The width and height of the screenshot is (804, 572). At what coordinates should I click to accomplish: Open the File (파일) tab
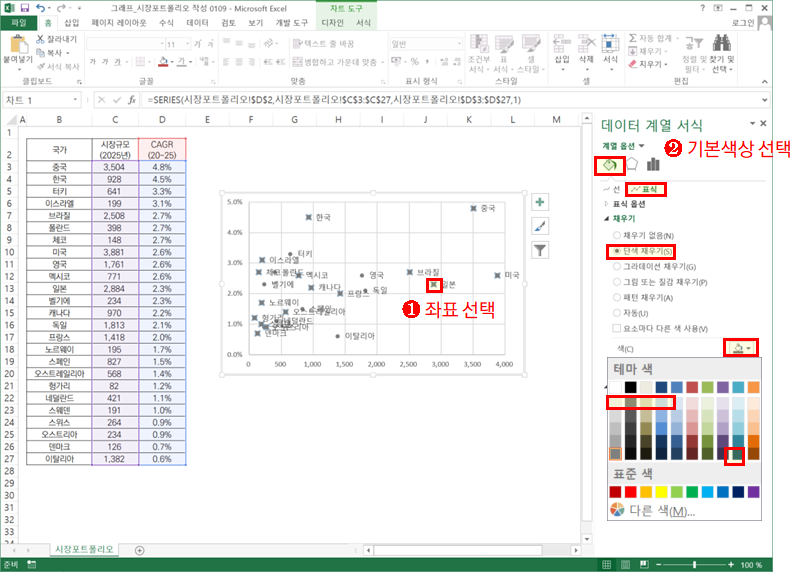[x=18, y=23]
